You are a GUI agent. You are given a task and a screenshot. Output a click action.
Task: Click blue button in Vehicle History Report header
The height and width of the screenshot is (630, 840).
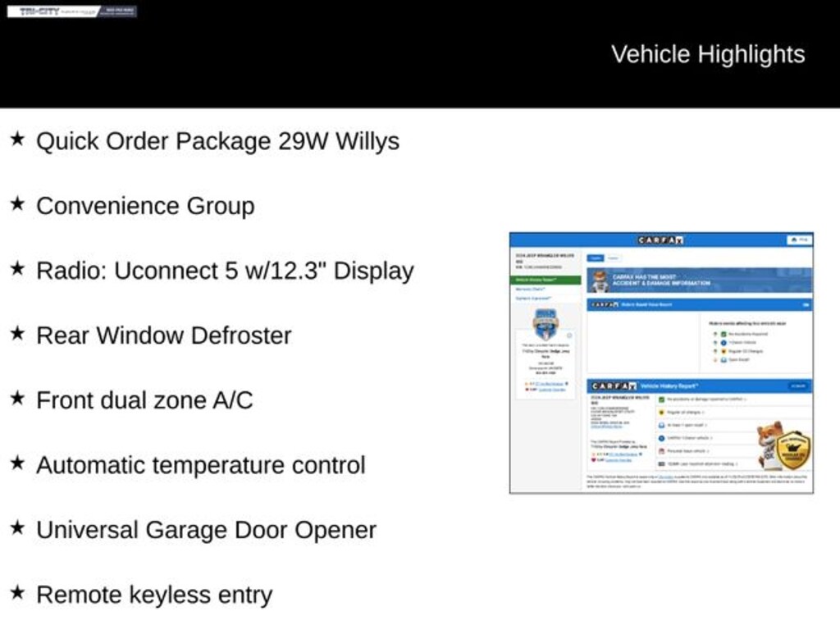coord(798,386)
